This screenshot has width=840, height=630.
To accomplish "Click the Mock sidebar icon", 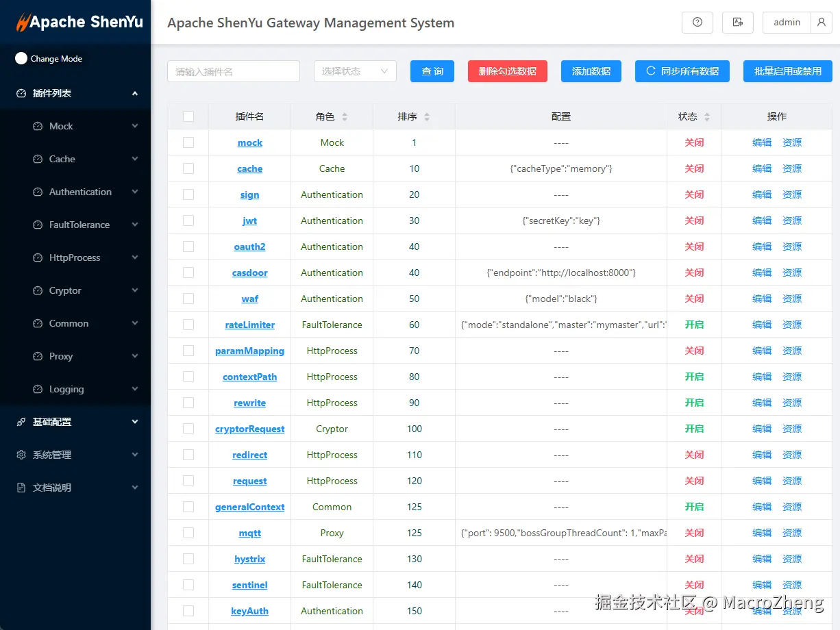I will click(x=38, y=126).
